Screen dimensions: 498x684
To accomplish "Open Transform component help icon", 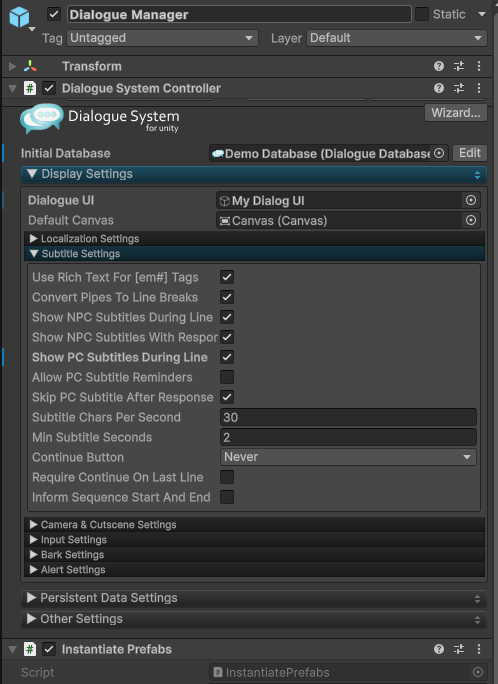I will (439, 66).
